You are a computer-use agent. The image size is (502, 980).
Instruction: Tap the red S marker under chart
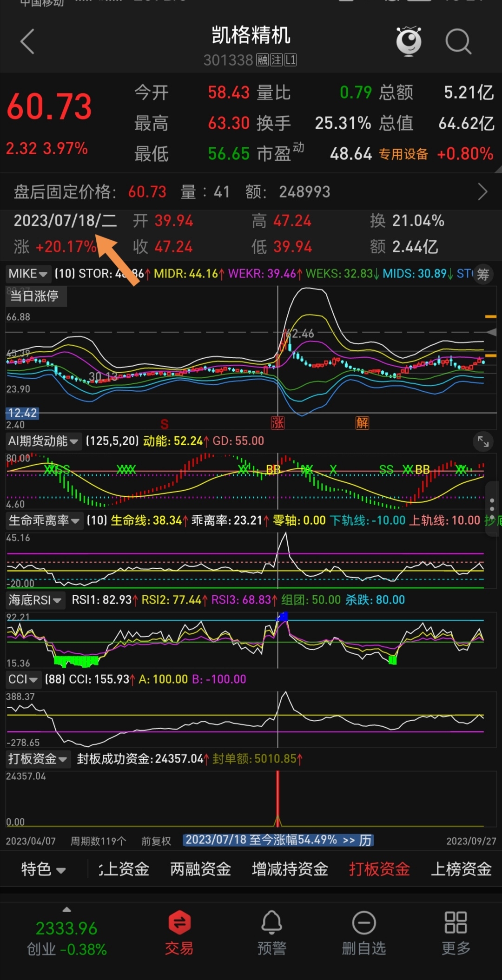point(164,424)
